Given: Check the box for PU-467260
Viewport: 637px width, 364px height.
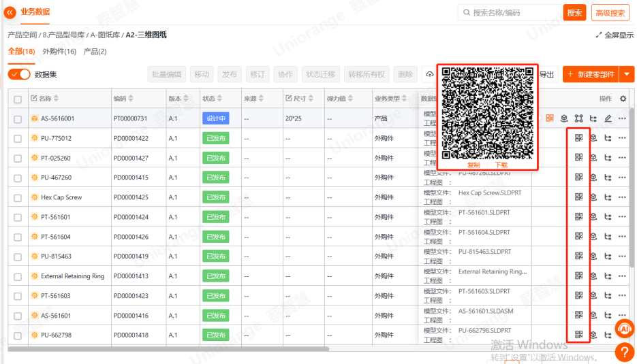Looking at the screenshot, I should coord(18,178).
